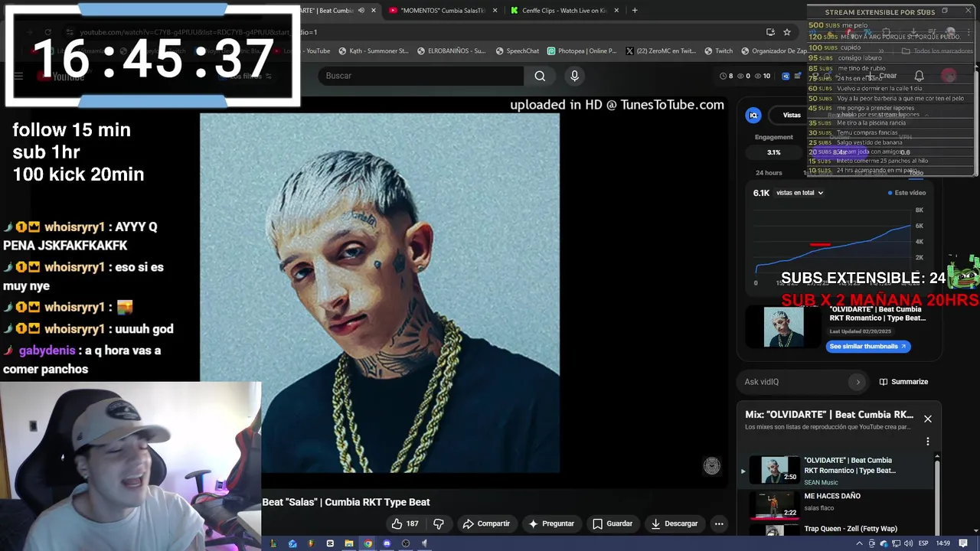Click the video player artwork
Image resolution: width=980 pixels, height=551 pixels.
pos(380,294)
